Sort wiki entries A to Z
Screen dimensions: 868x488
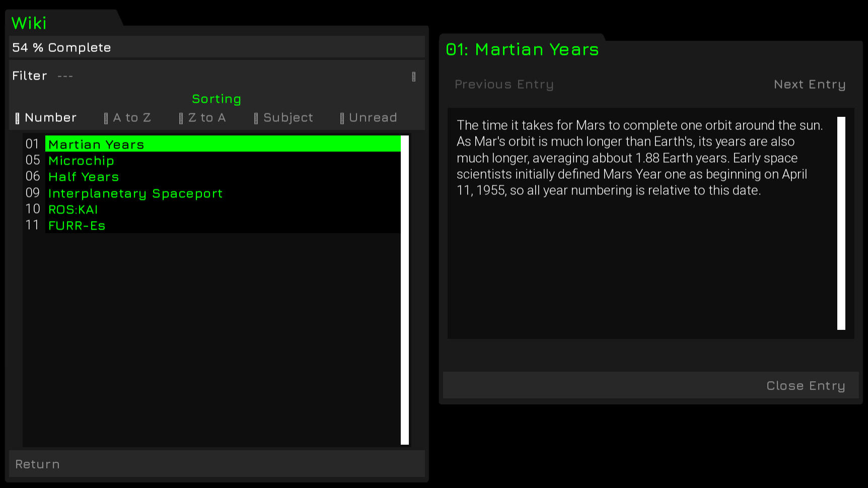coord(127,118)
